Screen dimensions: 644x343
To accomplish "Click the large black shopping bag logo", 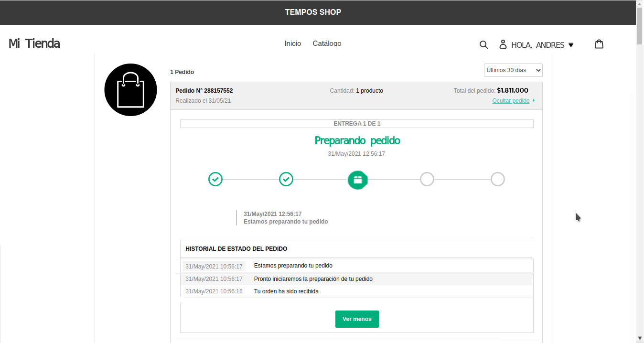I will click(130, 90).
